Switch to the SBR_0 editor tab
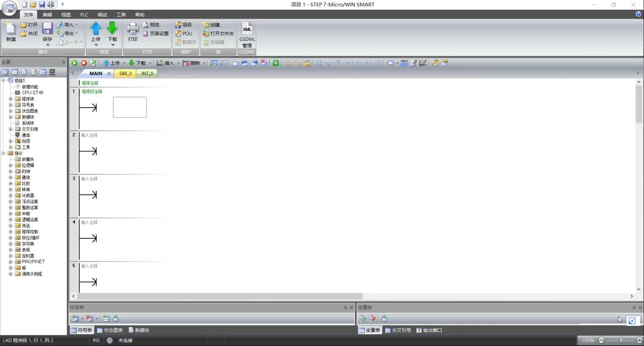Image resolution: width=644 pixels, height=346 pixels. pos(125,73)
